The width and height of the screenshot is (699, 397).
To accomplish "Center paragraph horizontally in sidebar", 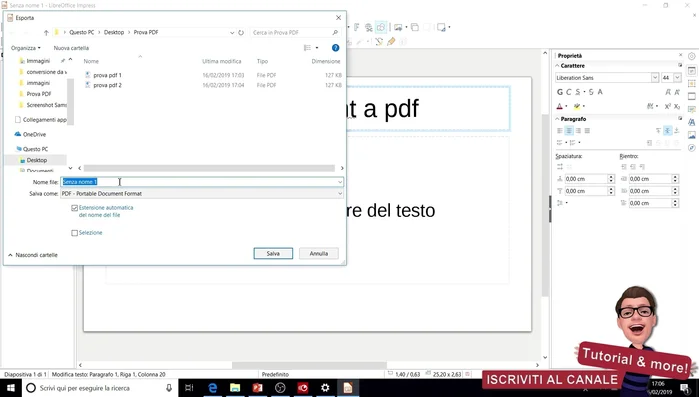I will tap(569, 131).
